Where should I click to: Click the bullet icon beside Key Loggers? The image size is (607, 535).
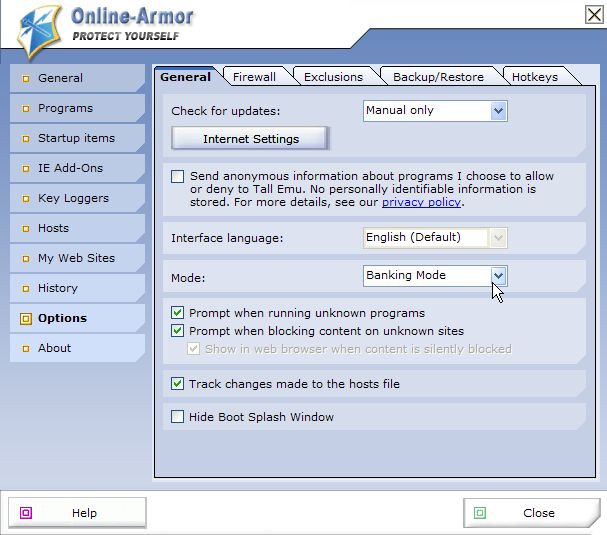[x=26, y=199]
